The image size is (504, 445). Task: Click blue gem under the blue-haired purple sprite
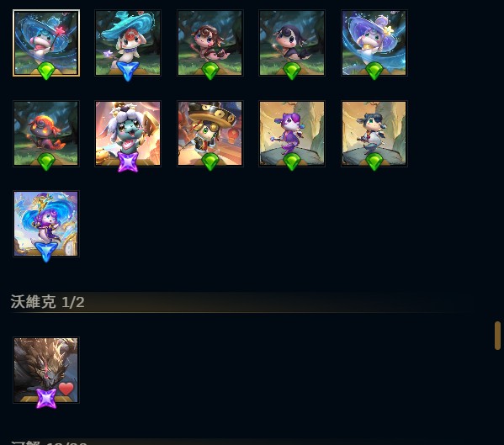46,252
